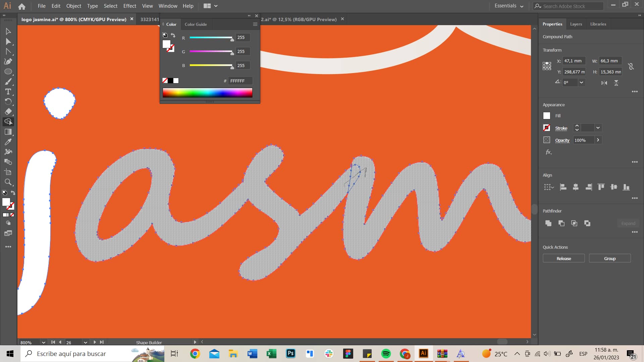This screenshot has height=362, width=644.
Task: Open the rotation angle dropdown
Action: pos(581,82)
